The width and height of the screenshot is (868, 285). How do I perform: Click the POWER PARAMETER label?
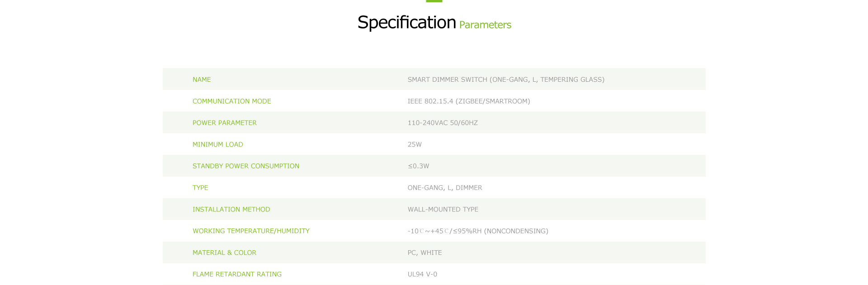tap(224, 123)
